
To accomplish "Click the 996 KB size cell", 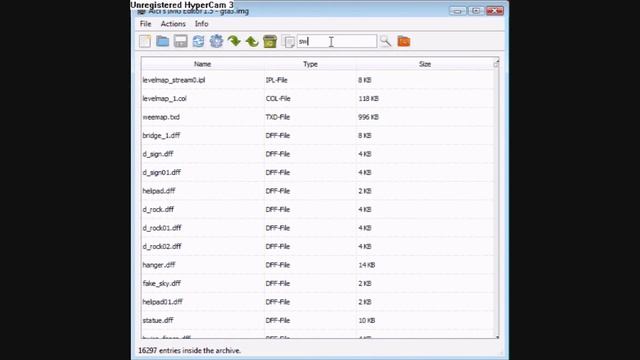I will 368,117.
